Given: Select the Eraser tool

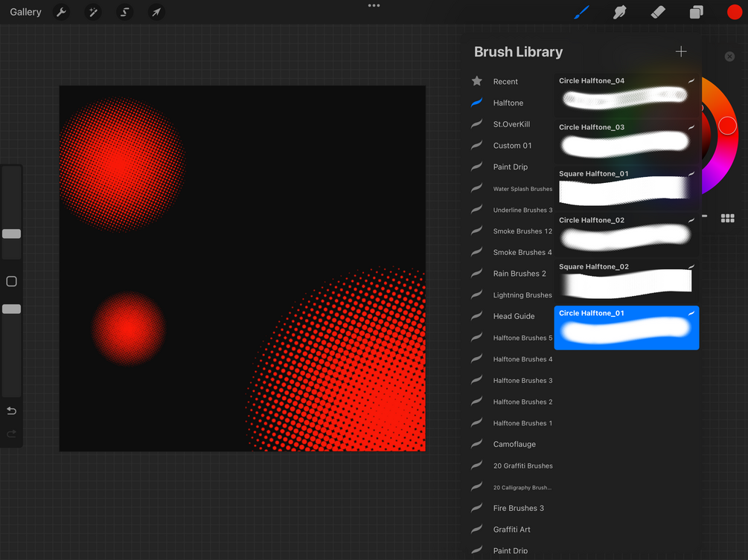Looking at the screenshot, I should 658,12.
